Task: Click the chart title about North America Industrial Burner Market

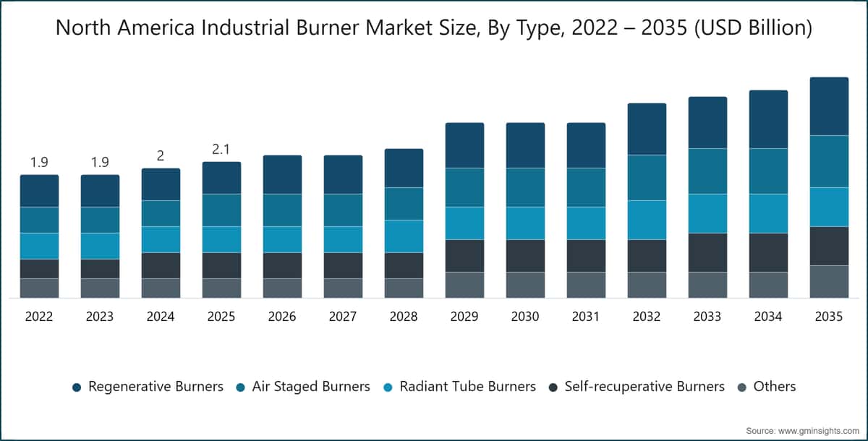Action: click(434, 28)
